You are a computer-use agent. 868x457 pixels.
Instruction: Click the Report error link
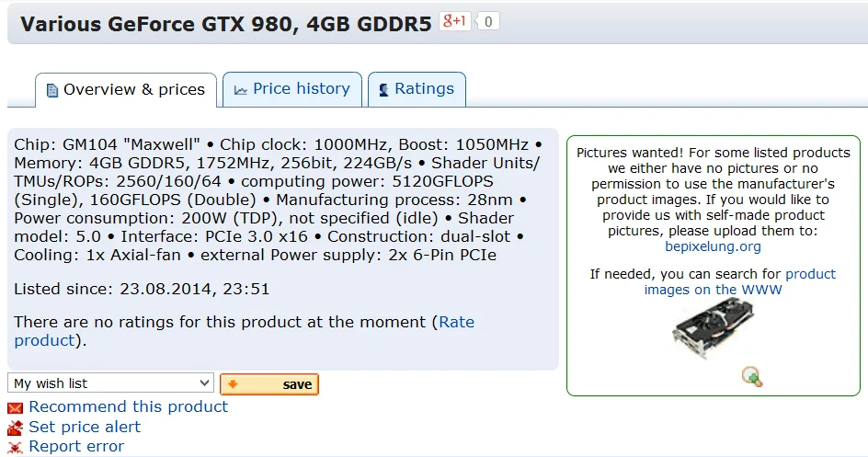pyautogui.click(x=76, y=447)
